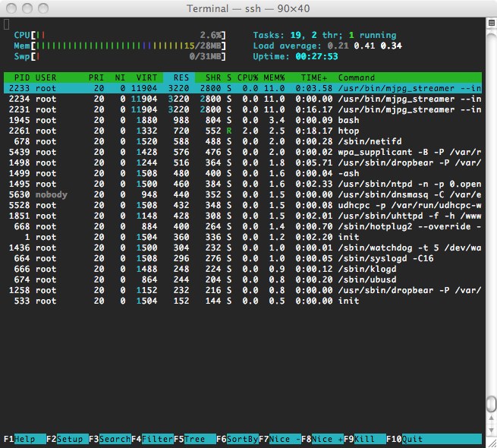The image size is (497, 448).
Task: Click the scrollbar down arrow
Action: 491,429
